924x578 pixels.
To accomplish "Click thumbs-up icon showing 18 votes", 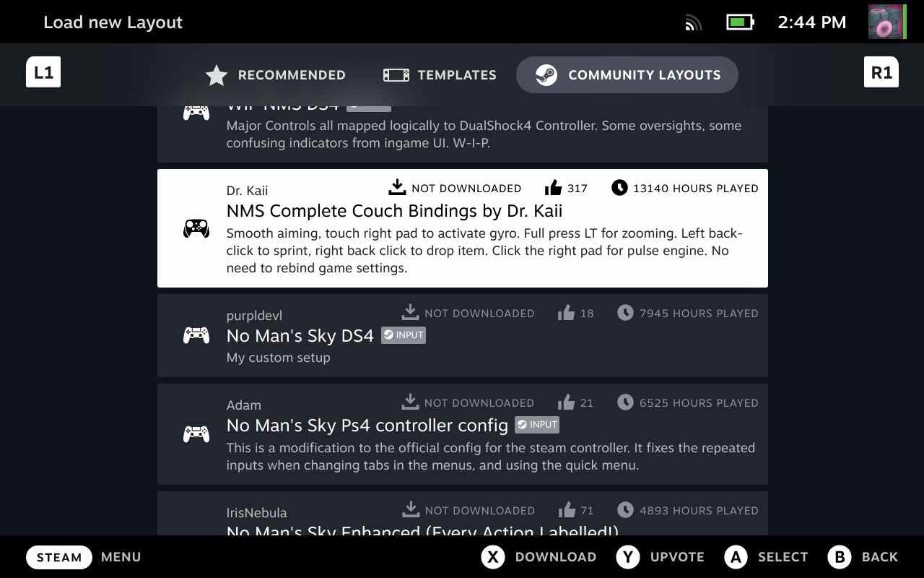I will coord(567,313).
